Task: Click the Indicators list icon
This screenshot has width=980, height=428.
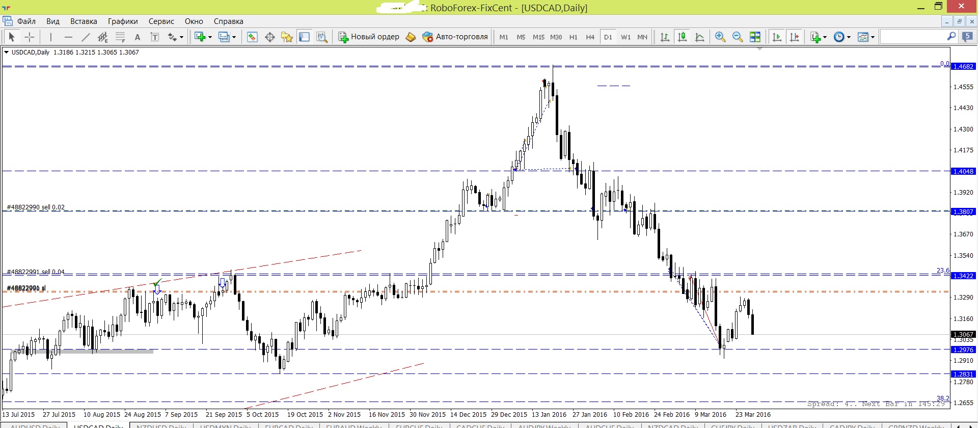Action: [x=815, y=37]
